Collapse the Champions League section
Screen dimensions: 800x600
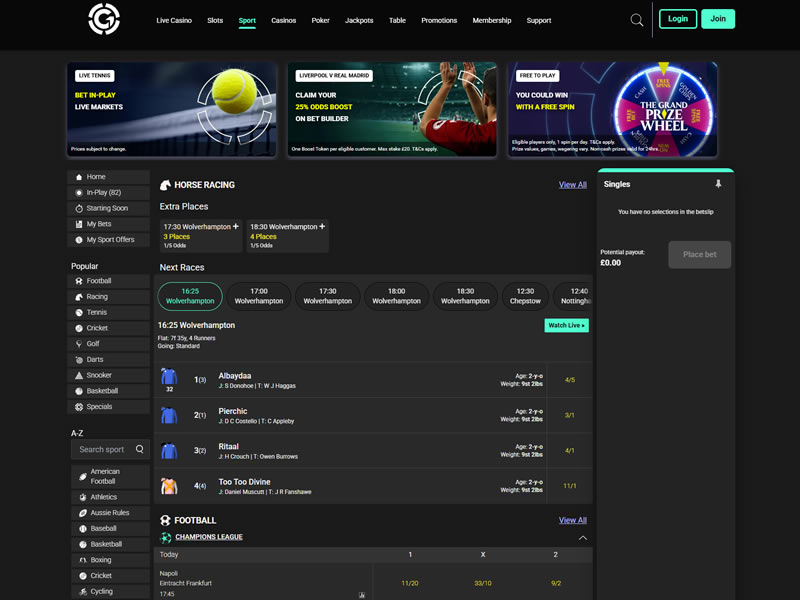pos(582,538)
